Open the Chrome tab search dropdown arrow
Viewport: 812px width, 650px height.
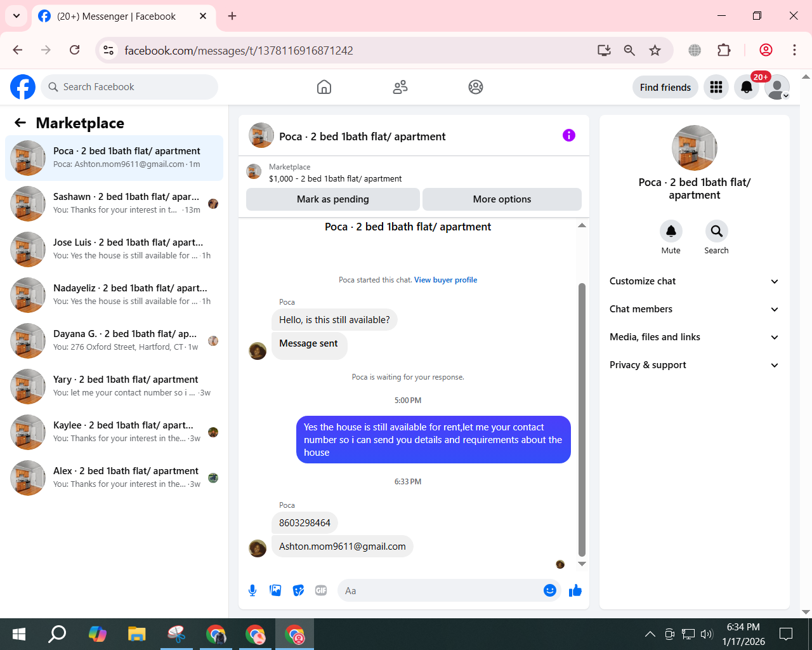pyautogui.click(x=16, y=16)
